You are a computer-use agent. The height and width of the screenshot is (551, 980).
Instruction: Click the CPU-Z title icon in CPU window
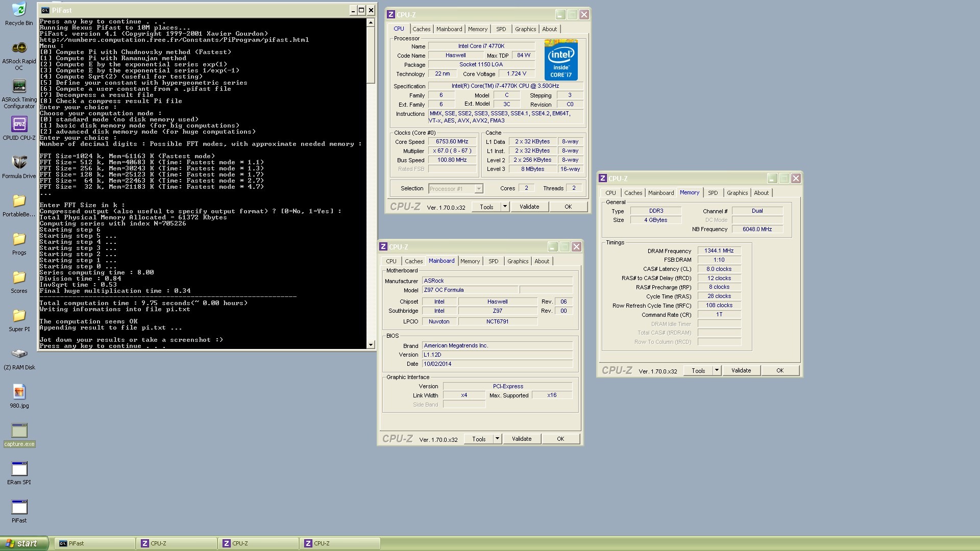click(391, 14)
